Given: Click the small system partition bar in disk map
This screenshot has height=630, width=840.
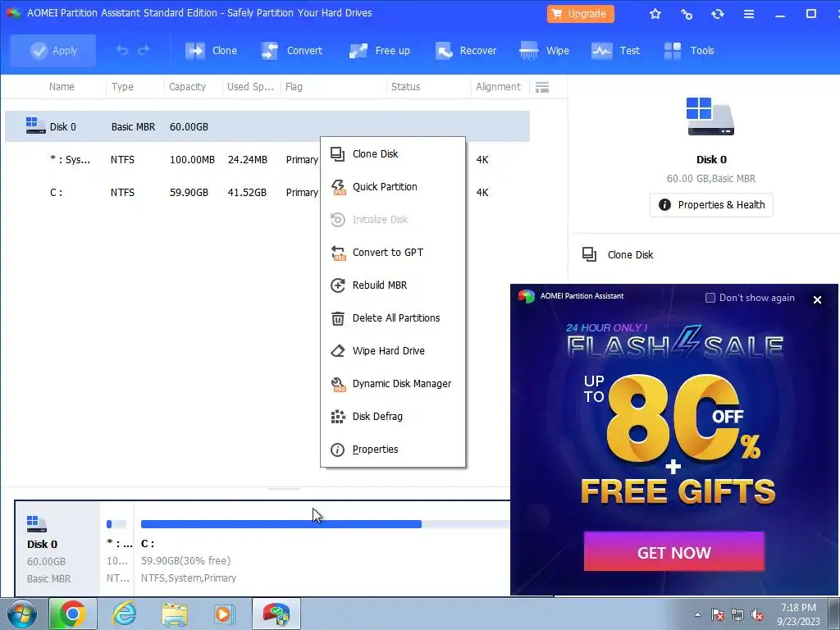Looking at the screenshot, I should coord(116,524).
